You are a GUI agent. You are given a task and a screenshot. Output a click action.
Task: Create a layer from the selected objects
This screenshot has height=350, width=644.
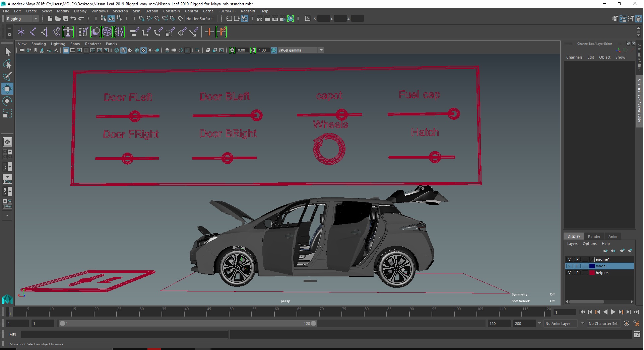click(630, 251)
